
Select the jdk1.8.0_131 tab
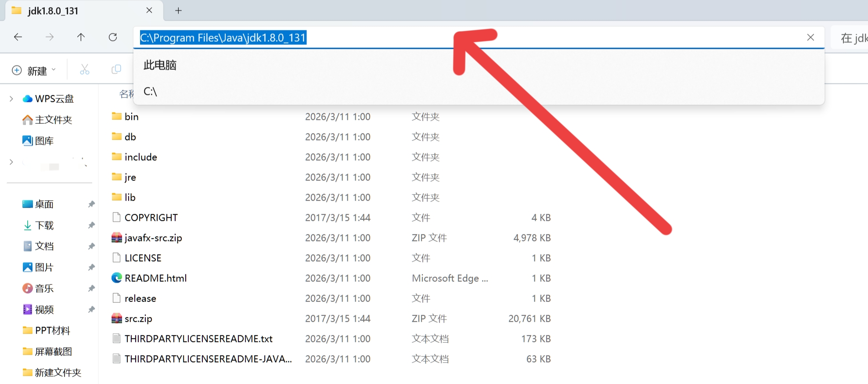[83, 11]
